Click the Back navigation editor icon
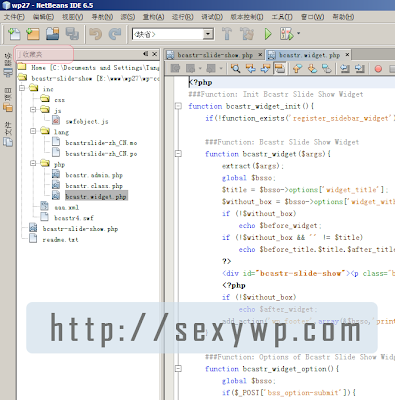Image resolution: width=395 pixels, height=400 pixels. 190,69
